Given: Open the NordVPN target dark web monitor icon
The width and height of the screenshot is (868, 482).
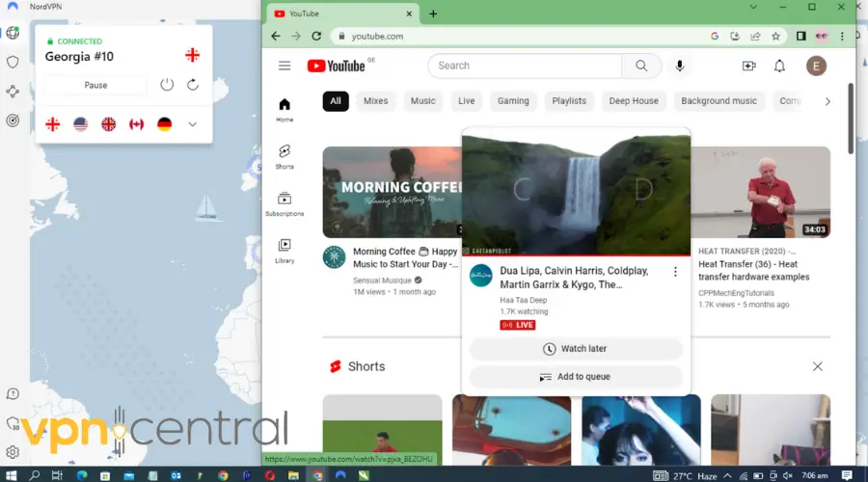Looking at the screenshot, I should (x=13, y=120).
